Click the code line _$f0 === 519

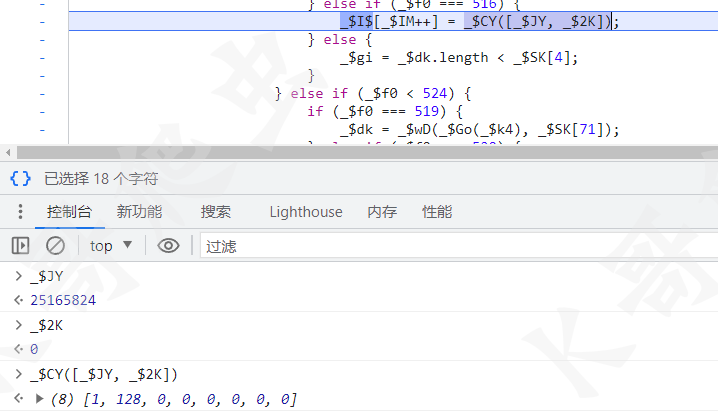tap(385, 111)
